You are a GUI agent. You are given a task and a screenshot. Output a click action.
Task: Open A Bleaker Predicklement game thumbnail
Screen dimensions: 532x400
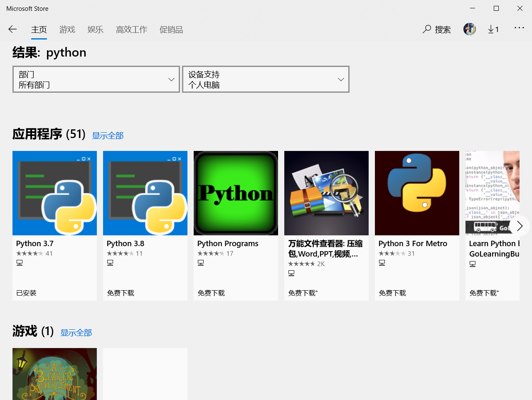point(54,374)
